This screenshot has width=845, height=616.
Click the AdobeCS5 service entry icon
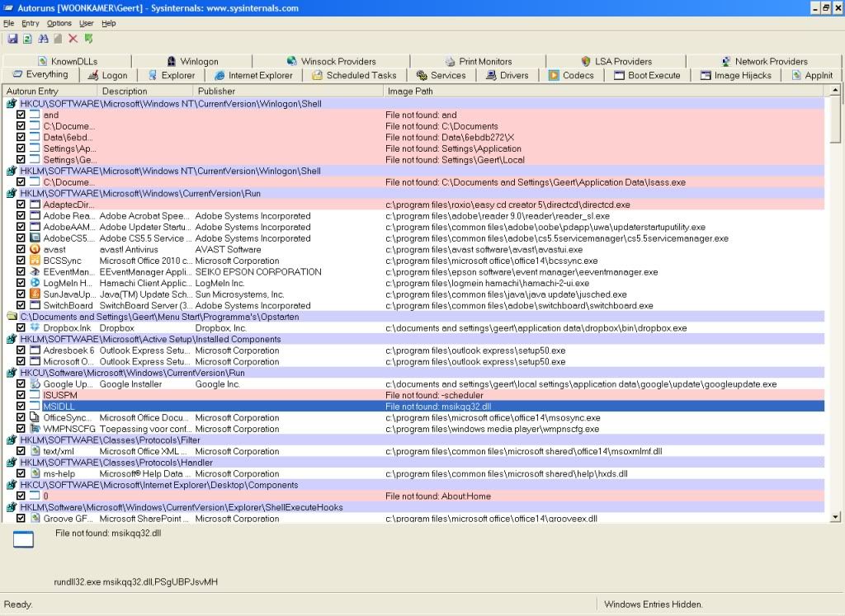click(x=35, y=238)
